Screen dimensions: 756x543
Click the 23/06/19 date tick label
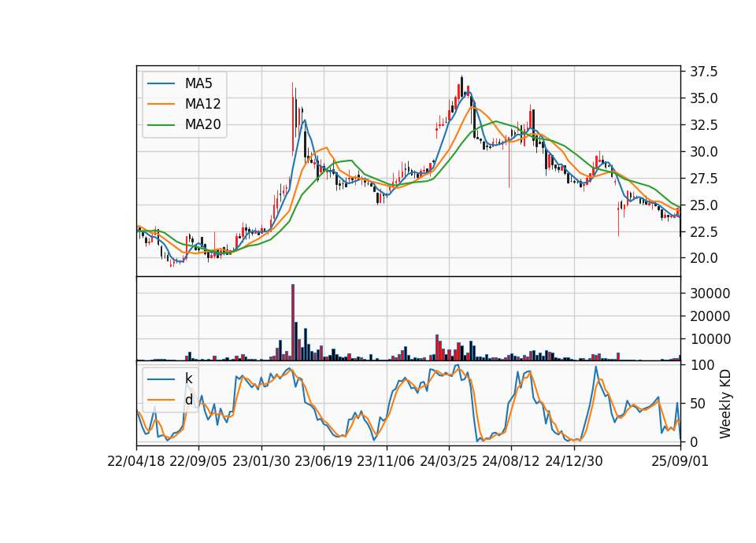pos(324,462)
